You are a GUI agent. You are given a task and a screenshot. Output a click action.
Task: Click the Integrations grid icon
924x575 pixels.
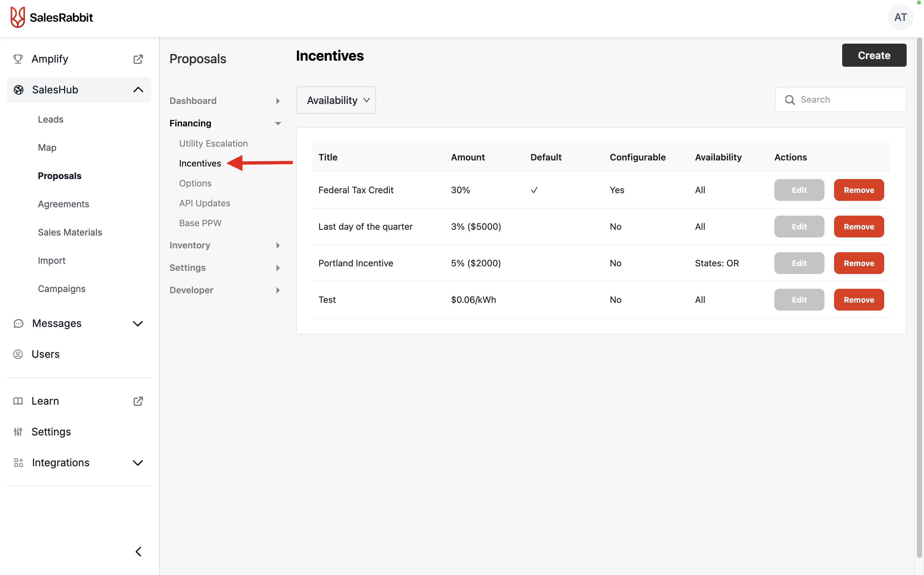tap(18, 462)
